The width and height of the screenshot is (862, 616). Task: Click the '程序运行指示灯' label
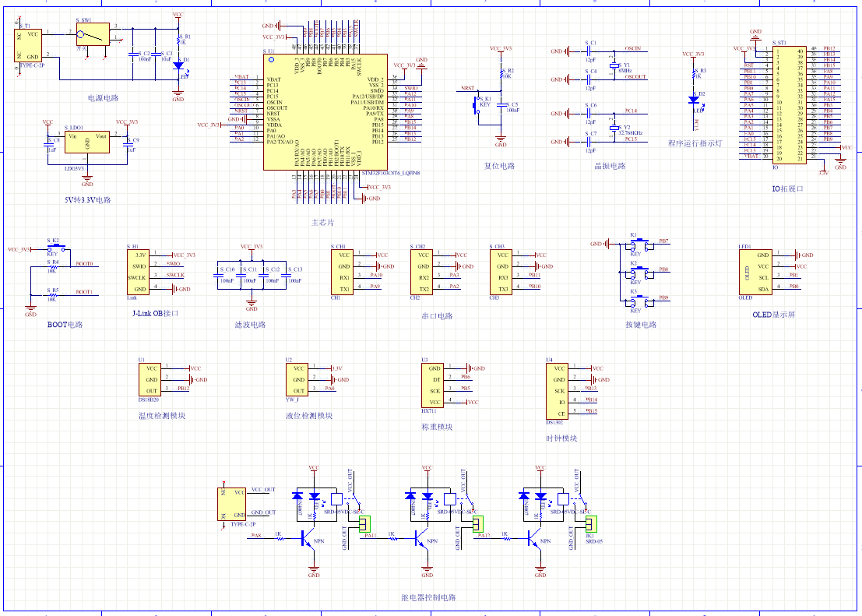pyautogui.click(x=695, y=143)
